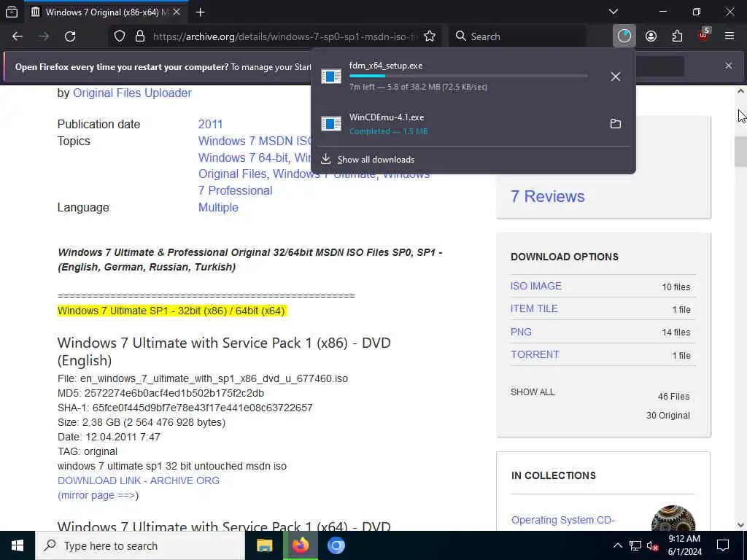747x560 pixels.
Task: Click the page scrollbar down arrow
Action: [740, 525]
